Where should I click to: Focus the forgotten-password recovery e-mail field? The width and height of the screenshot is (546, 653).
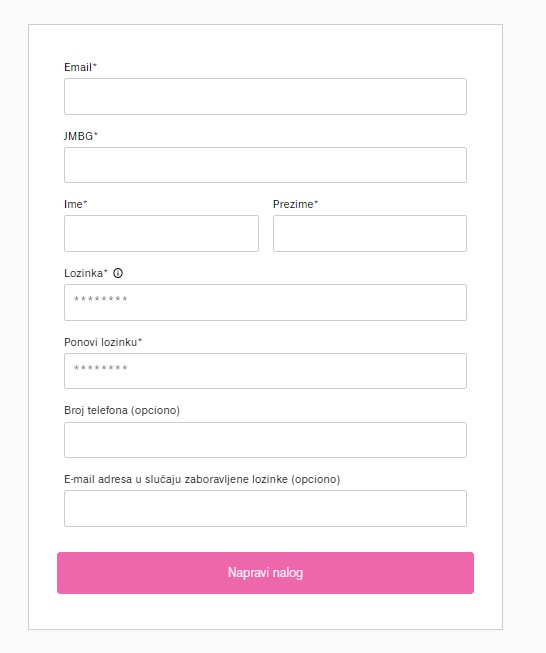tap(265, 508)
